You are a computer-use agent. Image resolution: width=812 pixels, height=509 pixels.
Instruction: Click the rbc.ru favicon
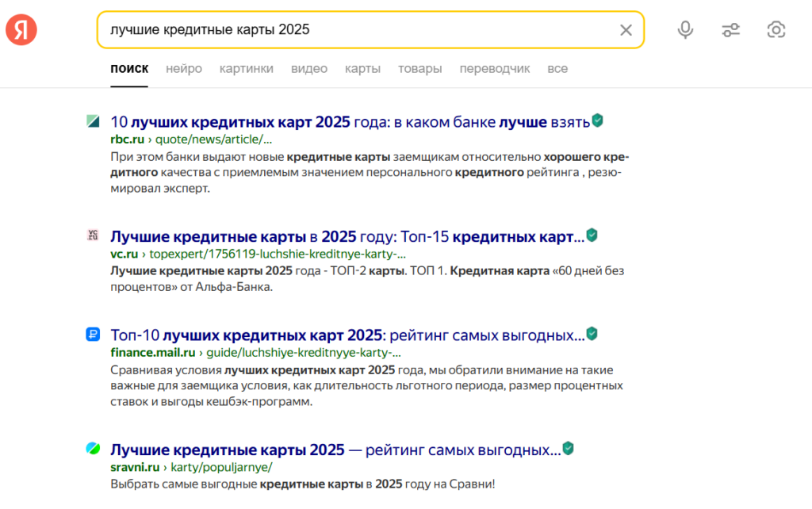pos(93,121)
